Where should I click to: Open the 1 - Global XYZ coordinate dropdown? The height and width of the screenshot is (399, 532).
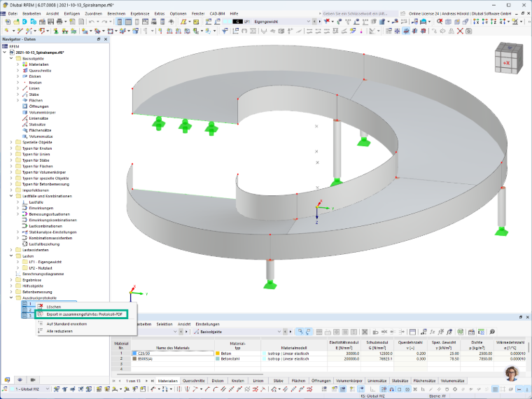[47, 389]
